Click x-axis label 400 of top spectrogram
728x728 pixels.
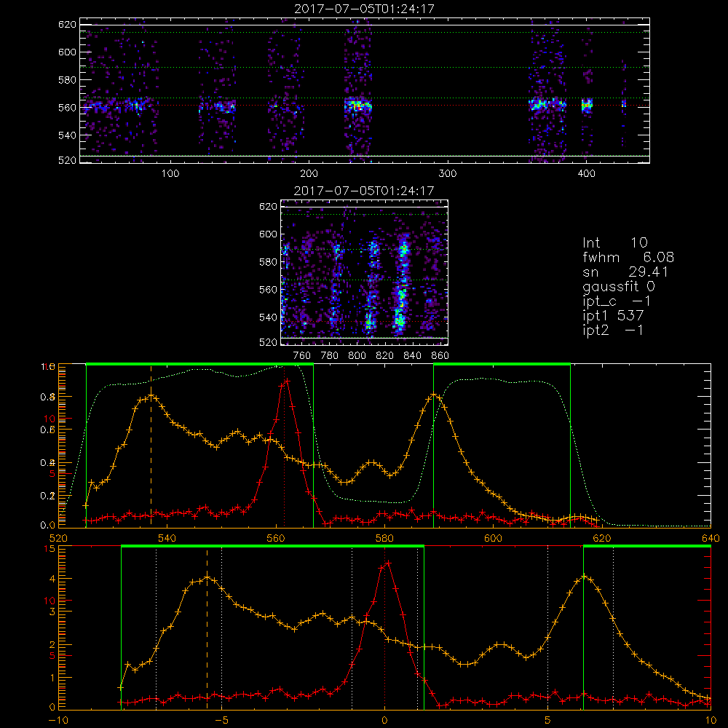[586, 174]
